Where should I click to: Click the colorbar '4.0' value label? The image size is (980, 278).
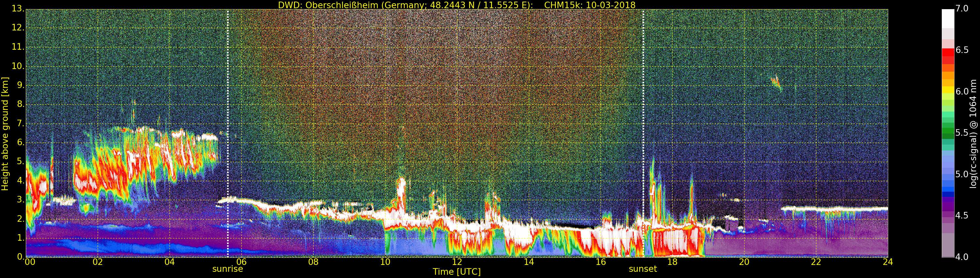tap(962, 257)
